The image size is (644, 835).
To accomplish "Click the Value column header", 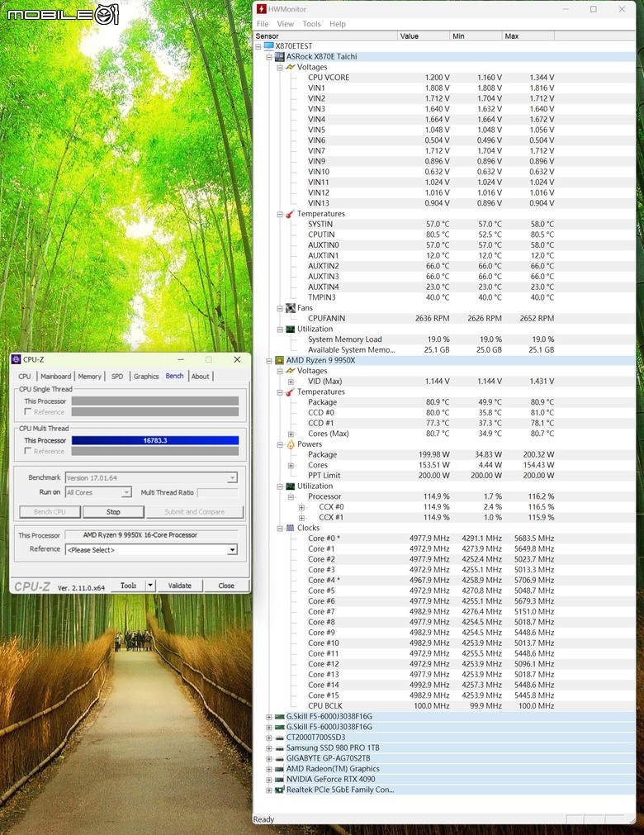I will pyautogui.click(x=424, y=36).
